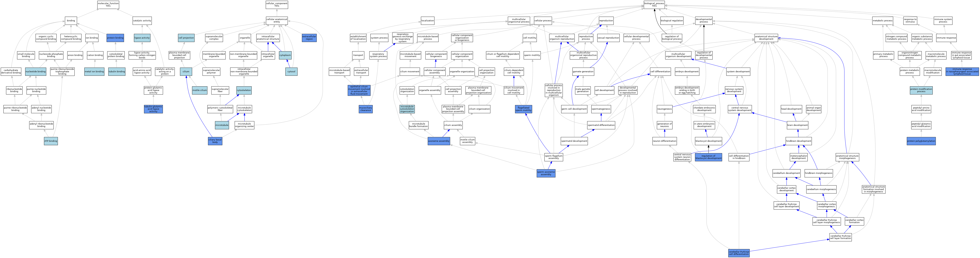
Task: Select the 'gamete generation' node
Action: coord(583,72)
